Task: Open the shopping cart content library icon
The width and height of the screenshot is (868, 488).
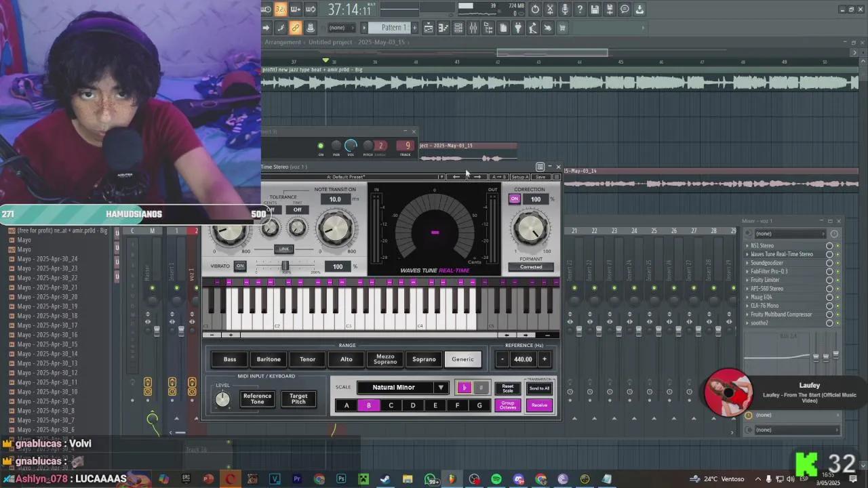Action: [562, 28]
